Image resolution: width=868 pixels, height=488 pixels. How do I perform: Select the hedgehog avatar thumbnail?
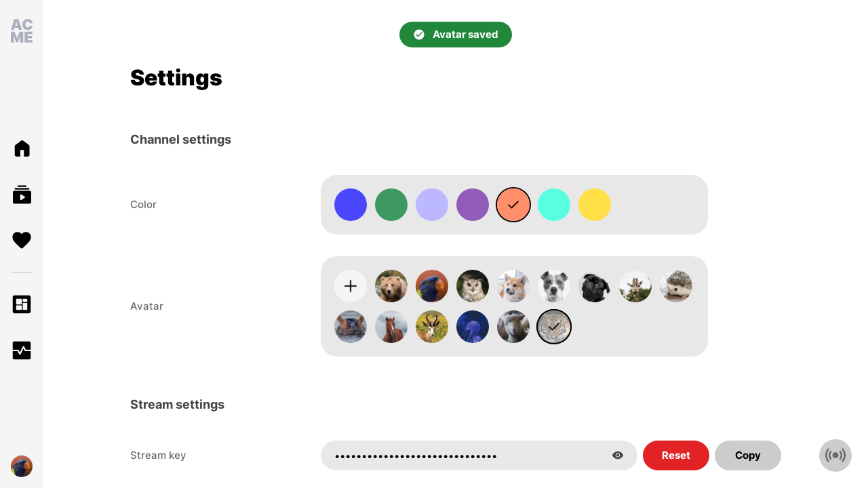(x=676, y=286)
